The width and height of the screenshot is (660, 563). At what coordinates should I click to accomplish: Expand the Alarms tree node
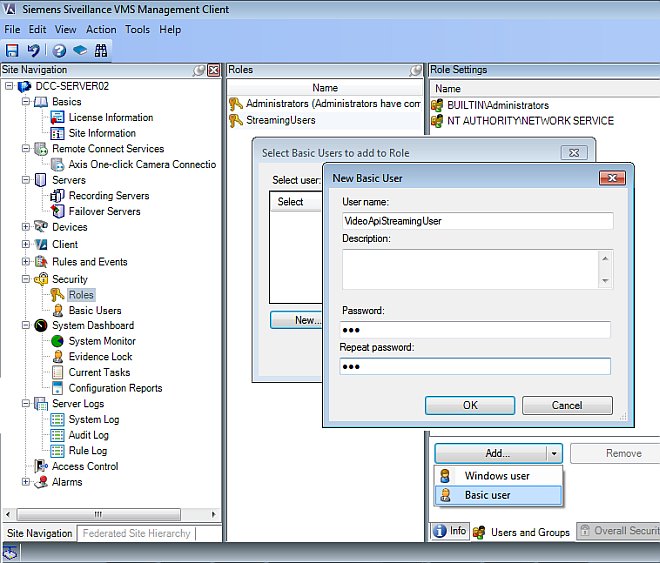[x=26, y=482]
